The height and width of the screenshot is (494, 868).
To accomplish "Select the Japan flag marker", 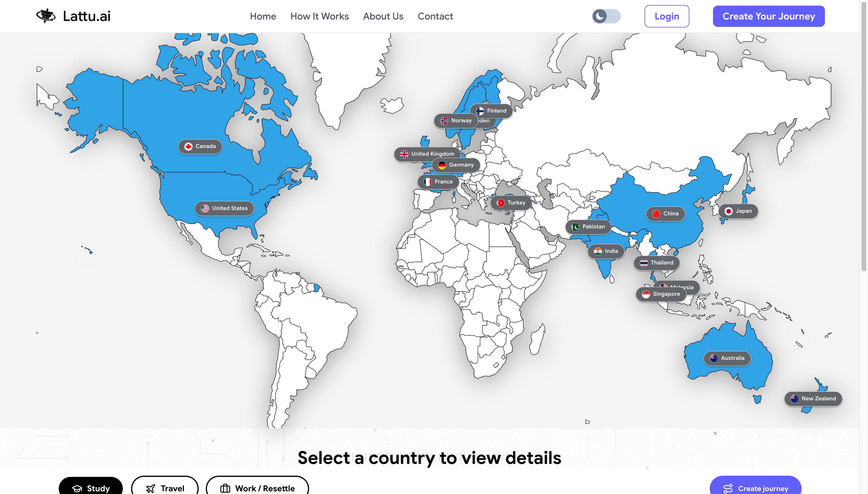I will (738, 211).
